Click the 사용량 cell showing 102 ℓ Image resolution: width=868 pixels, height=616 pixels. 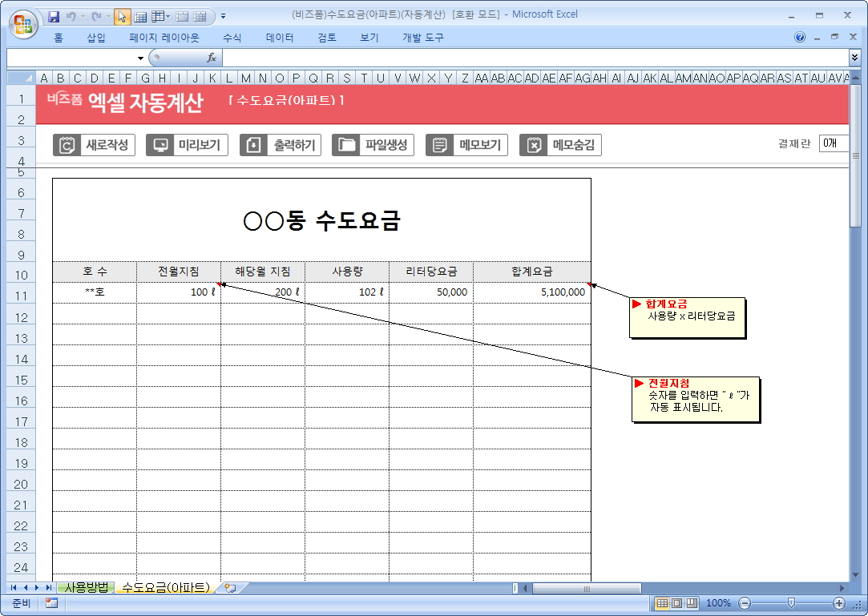346,292
